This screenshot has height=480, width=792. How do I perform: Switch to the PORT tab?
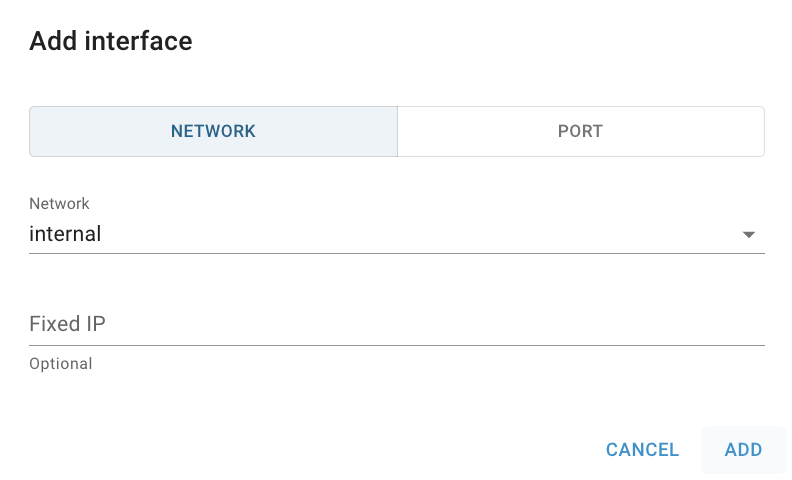tap(580, 131)
